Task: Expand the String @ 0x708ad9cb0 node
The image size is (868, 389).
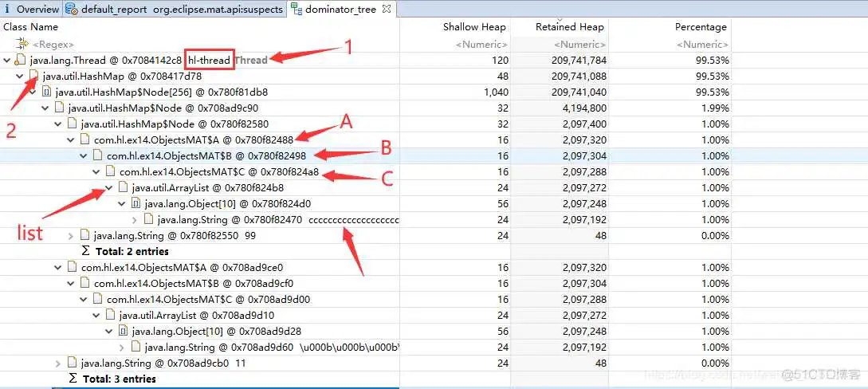Action: 58,363
